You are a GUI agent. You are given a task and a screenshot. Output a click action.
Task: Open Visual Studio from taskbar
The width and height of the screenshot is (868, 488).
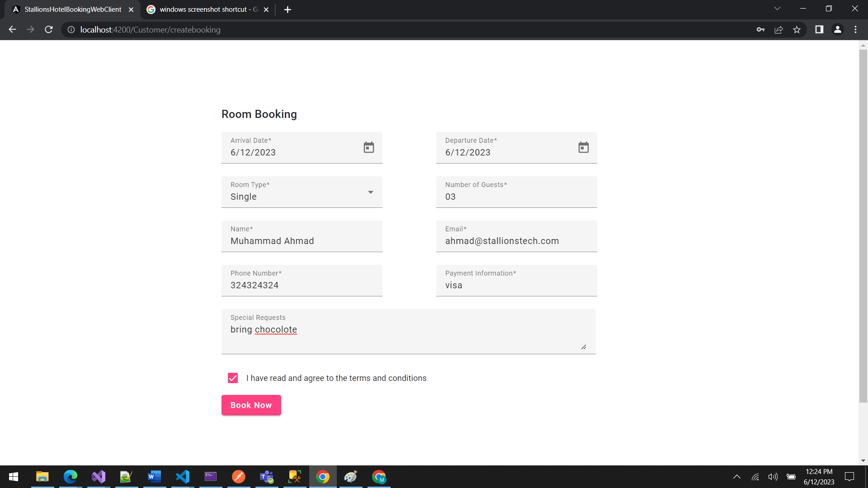tap(99, 477)
